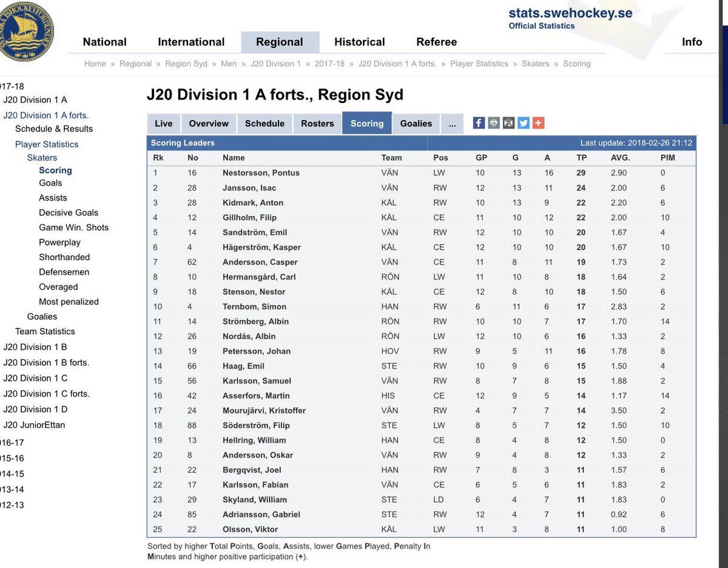The width and height of the screenshot is (728, 568).
Task: Click the GP column header
Action: coord(481,158)
